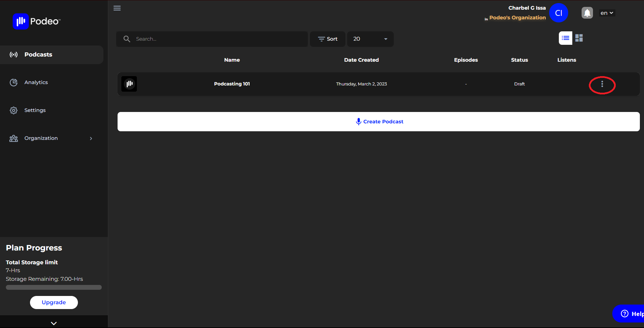Click the Name column header
Viewport: 644px width, 328px height.
232,60
